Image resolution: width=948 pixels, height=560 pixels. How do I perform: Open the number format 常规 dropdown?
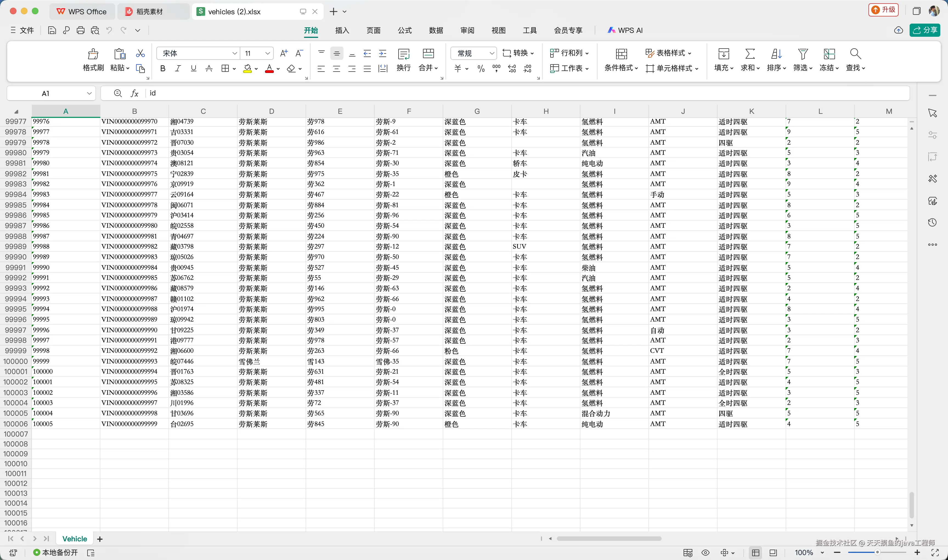coord(492,53)
